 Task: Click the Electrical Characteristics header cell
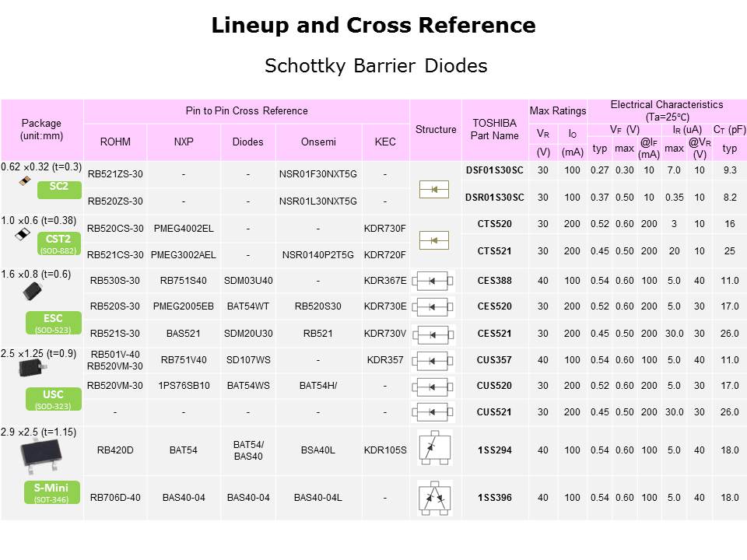tap(666, 110)
